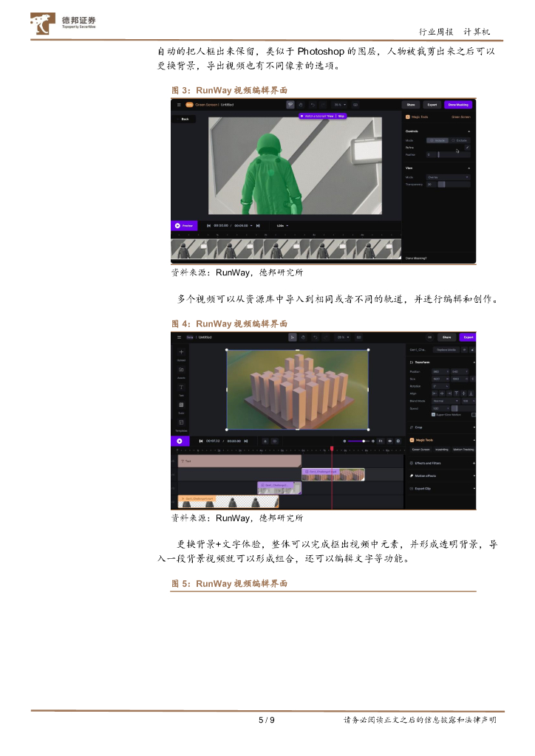Open the 25% zoom dropdown in Figure 4
The width and height of the screenshot is (535, 756).
point(344,337)
